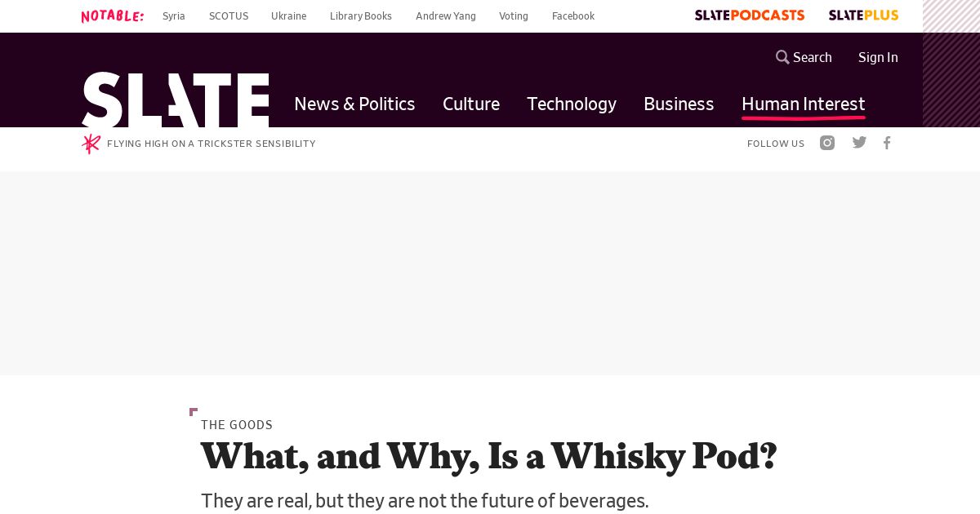Select the Technology section
The height and width of the screenshot is (514, 980).
(x=572, y=104)
